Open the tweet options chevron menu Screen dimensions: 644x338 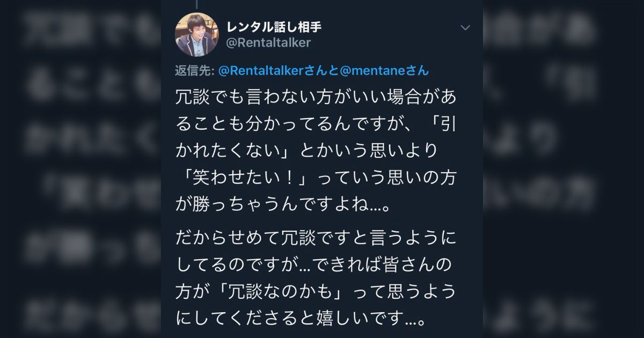(x=465, y=28)
